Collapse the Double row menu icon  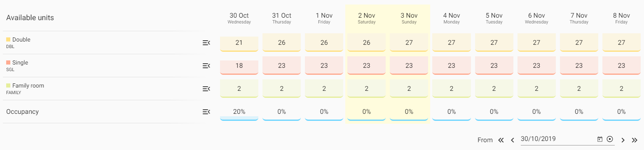click(x=206, y=43)
